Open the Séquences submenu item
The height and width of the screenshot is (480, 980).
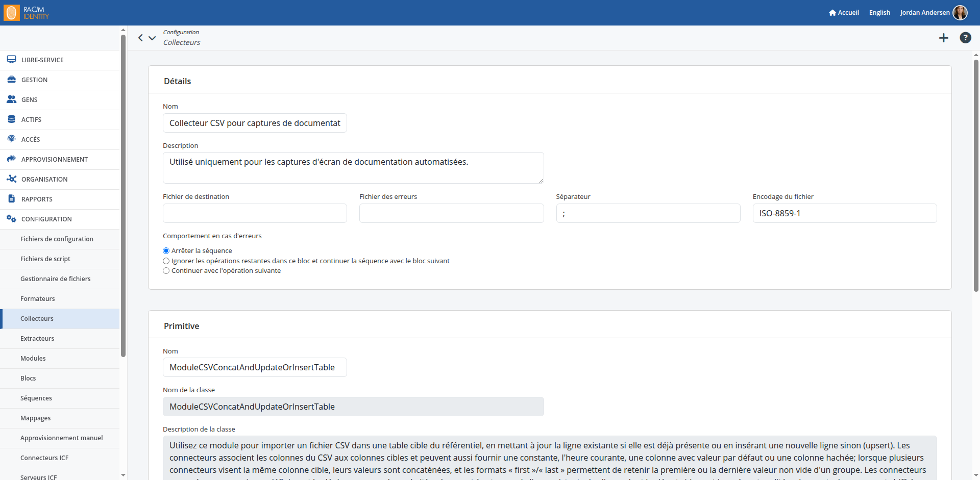pyautogui.click(x=60, y=398)
